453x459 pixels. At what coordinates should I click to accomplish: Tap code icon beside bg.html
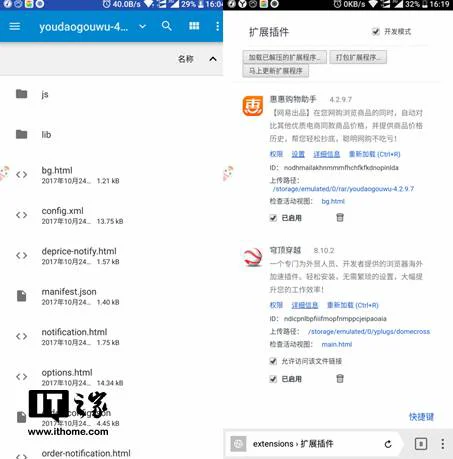22,175
